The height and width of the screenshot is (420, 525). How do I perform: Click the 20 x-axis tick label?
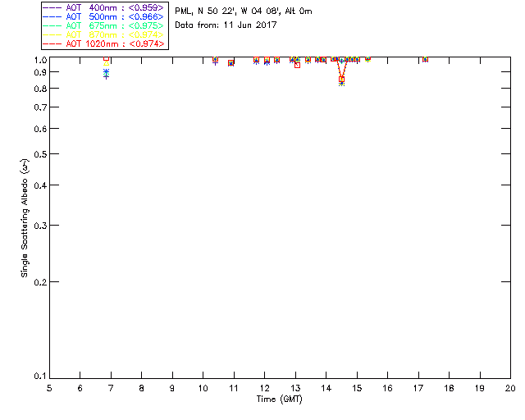510,388
